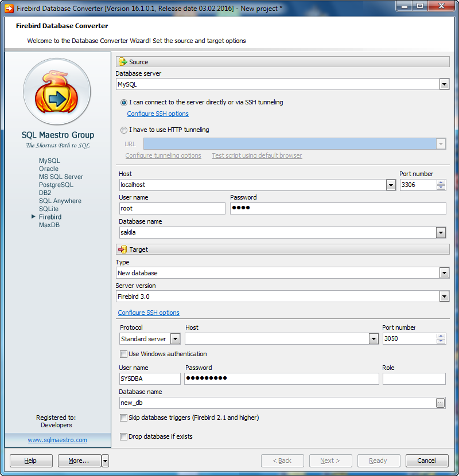459x476 pixels.
Task: Open file browser with ellipsis next to new_db
Action: coord(440,403)
